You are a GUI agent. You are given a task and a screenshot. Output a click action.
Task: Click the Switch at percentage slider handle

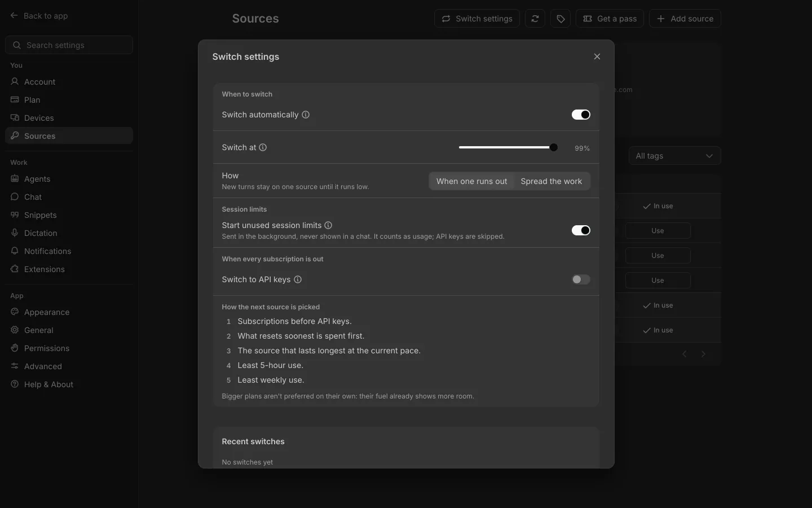pyautogui.click(x=554, y=147)
